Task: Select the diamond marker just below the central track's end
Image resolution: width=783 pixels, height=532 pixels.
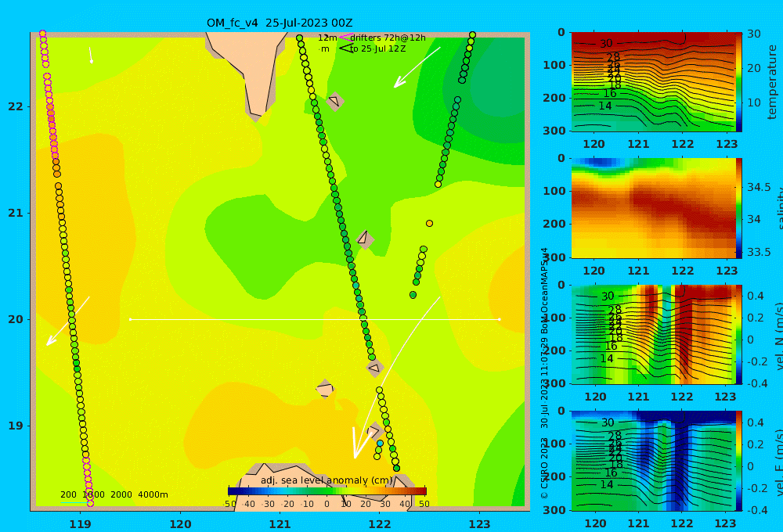Action: click(375, 368)
